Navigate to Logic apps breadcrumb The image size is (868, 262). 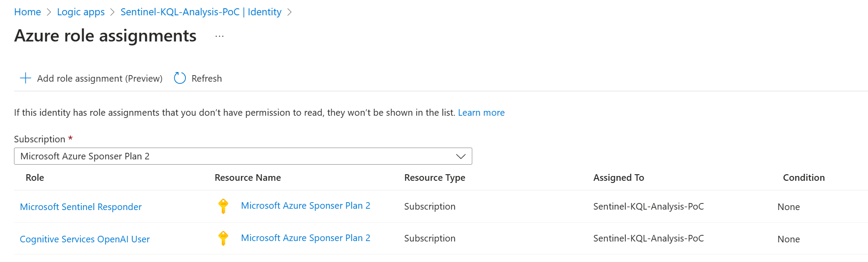click(81, 12)
